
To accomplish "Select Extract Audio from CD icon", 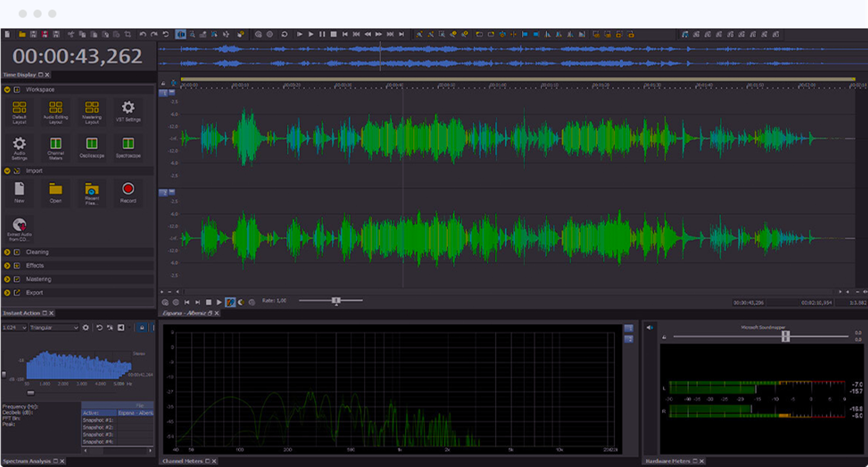I will click(x=20, y=225).
